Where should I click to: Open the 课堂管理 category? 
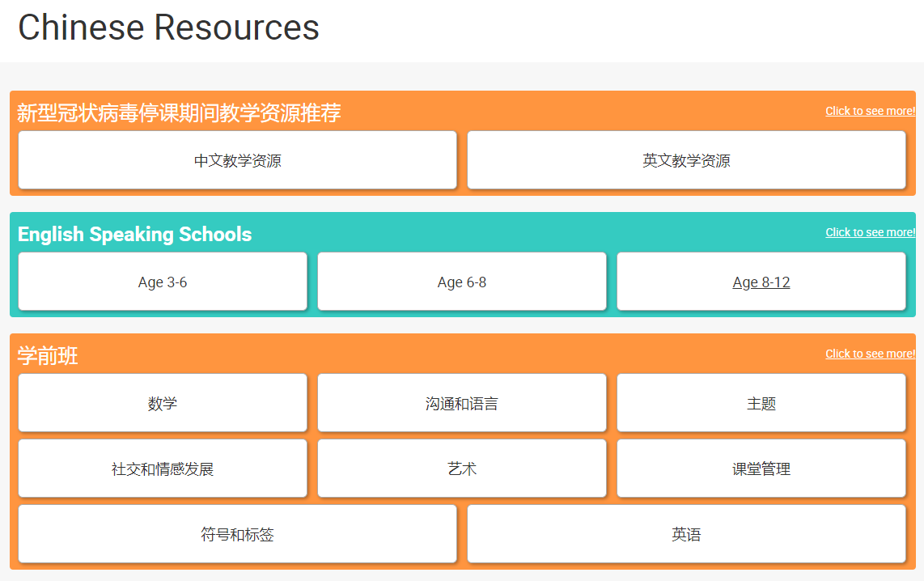click(761, 469)
